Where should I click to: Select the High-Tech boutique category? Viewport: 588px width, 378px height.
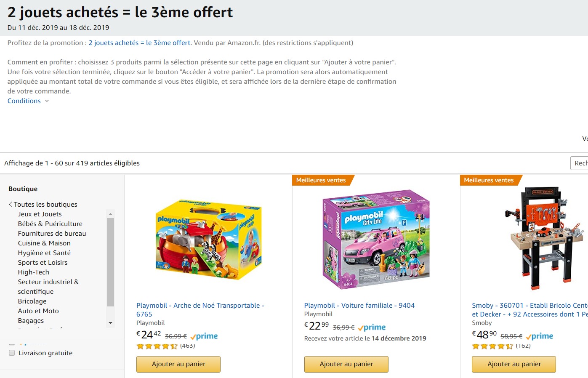tap(33, 272)
